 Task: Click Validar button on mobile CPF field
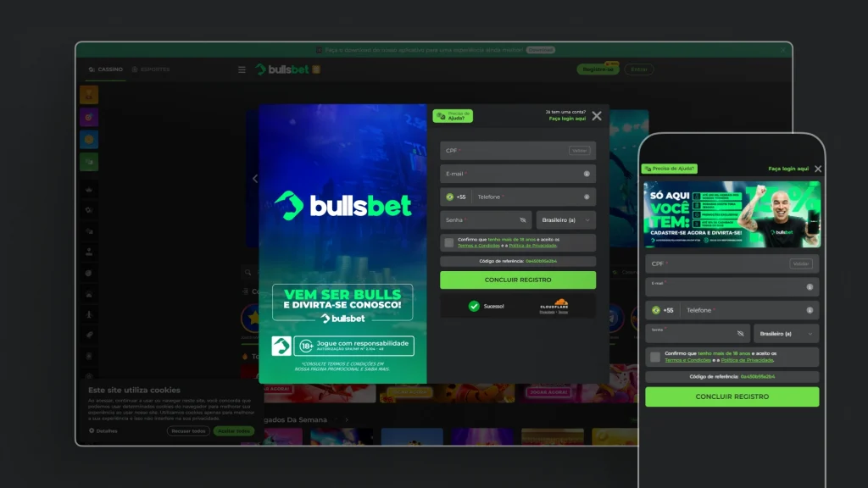tap(800, 264)
